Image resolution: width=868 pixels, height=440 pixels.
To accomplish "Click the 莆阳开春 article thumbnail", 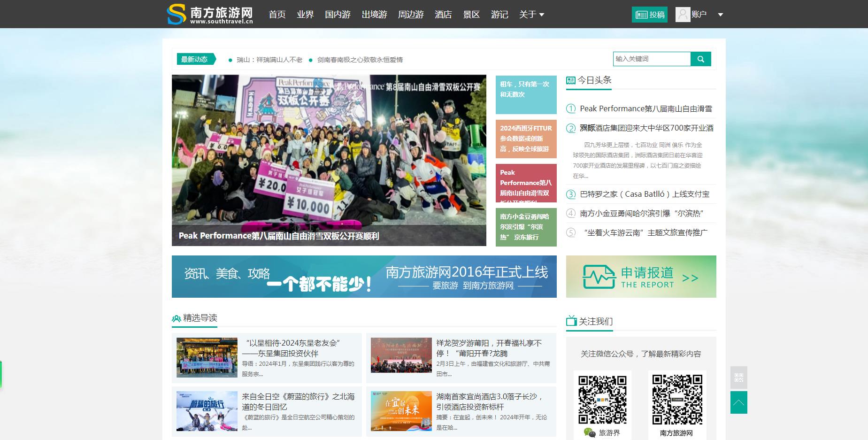I will [401, 355].
